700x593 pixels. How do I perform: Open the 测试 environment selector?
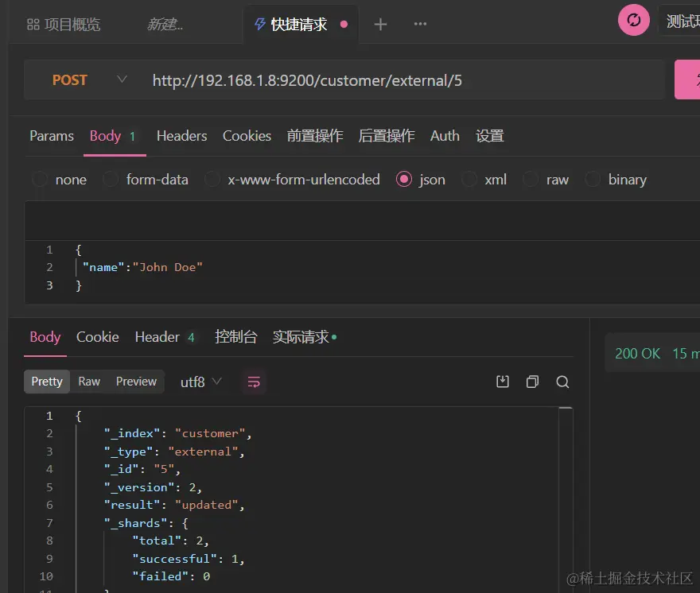pos(679,21)
